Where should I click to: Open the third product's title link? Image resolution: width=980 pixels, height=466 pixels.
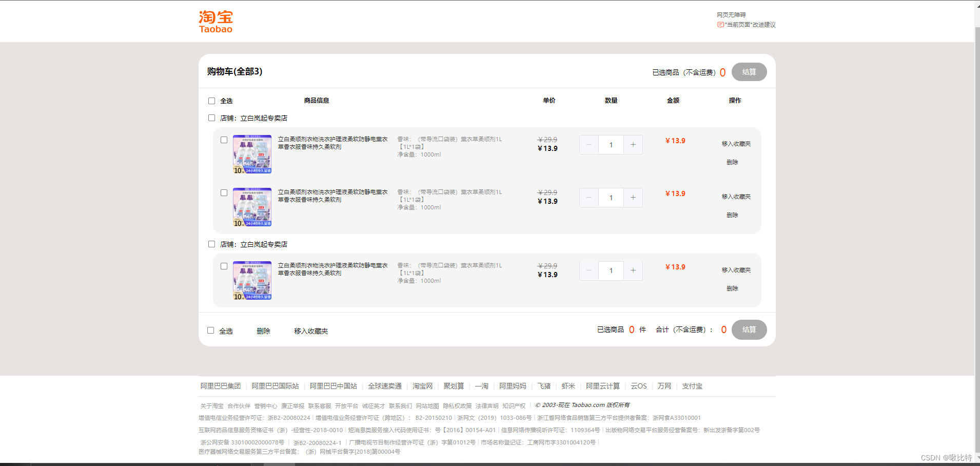(332, 269)
